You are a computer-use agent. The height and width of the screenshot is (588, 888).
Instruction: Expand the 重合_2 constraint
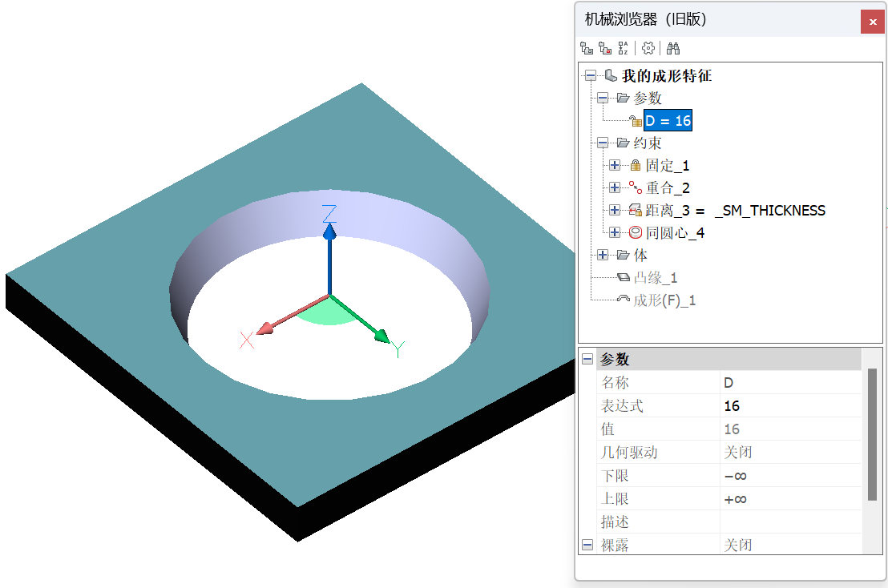615,187
